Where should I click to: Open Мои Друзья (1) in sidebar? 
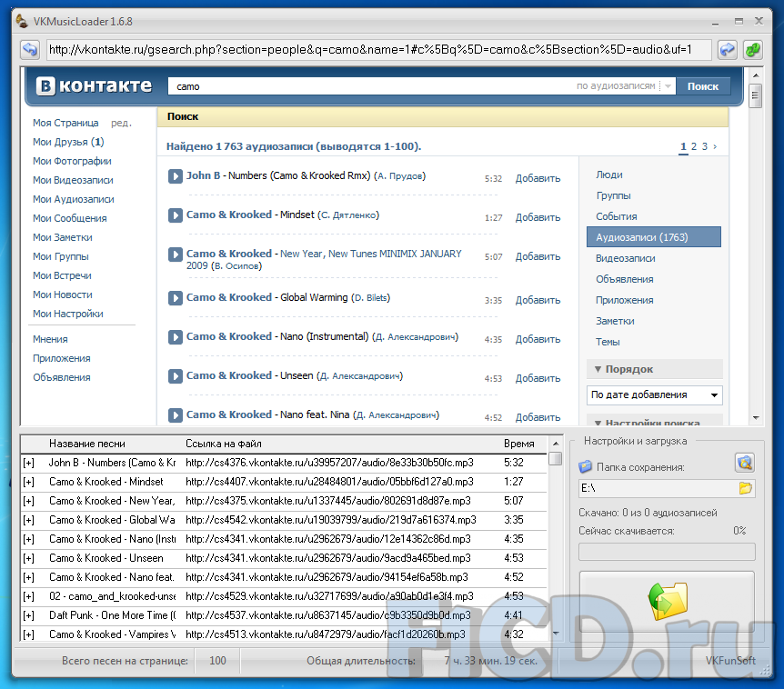(x=68, y=142)
